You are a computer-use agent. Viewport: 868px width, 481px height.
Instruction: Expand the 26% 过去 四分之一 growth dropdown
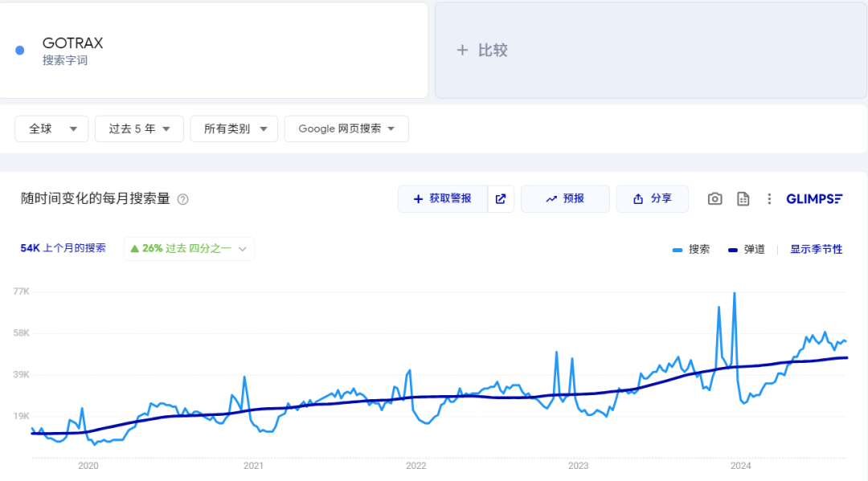pos(189,249)
